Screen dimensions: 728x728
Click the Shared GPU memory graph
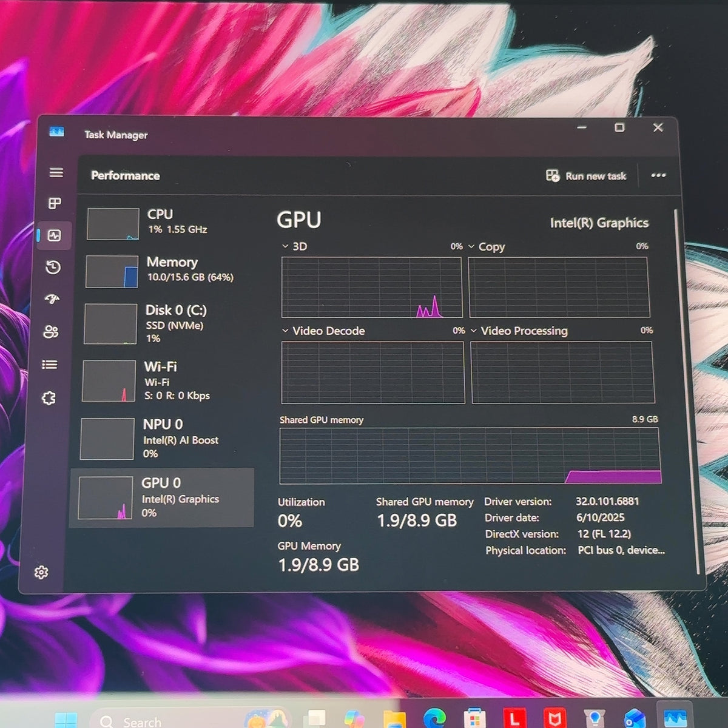click(470, 456)
